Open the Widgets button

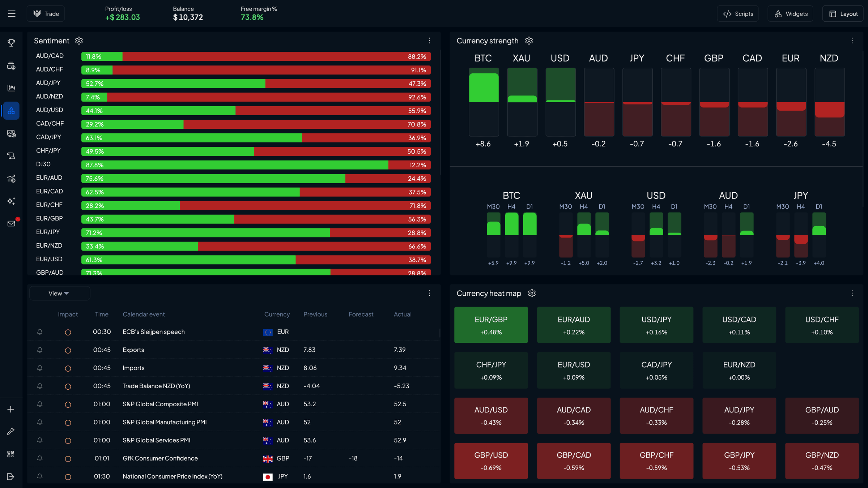(791, 14)
